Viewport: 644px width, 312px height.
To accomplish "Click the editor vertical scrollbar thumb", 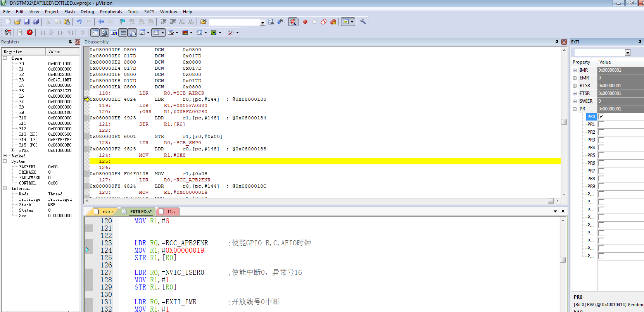I will click(x=563, y=260).
